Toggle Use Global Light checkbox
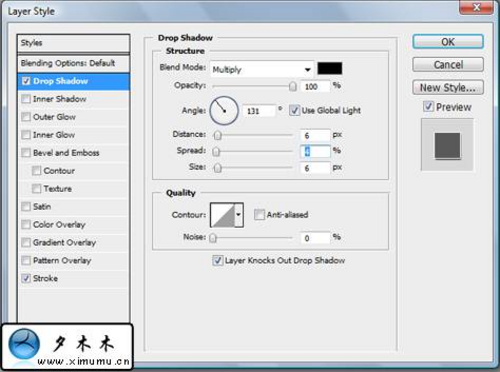 tap(294, 110)
